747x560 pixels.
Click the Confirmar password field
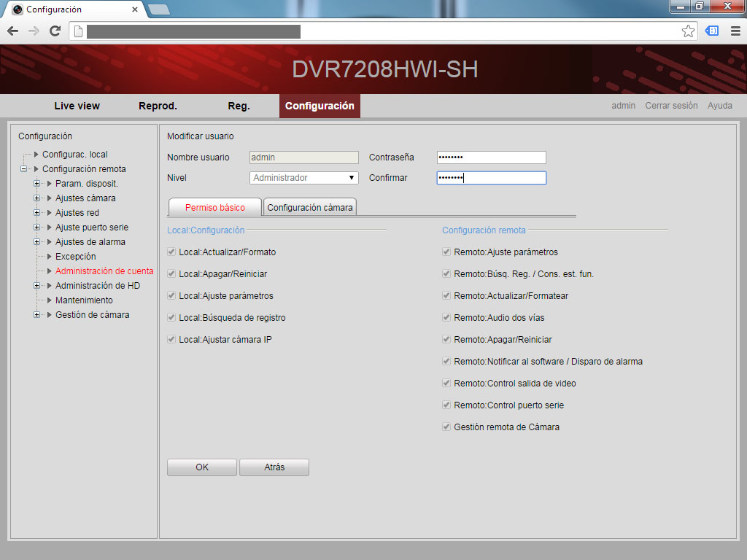pos(491,178)
